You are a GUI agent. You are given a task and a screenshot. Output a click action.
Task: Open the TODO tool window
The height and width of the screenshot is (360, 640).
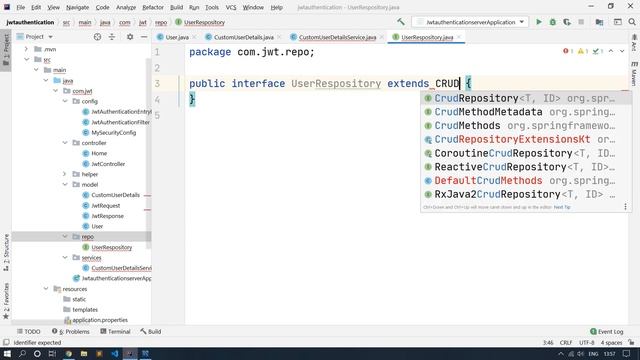(x=29, y=331)
